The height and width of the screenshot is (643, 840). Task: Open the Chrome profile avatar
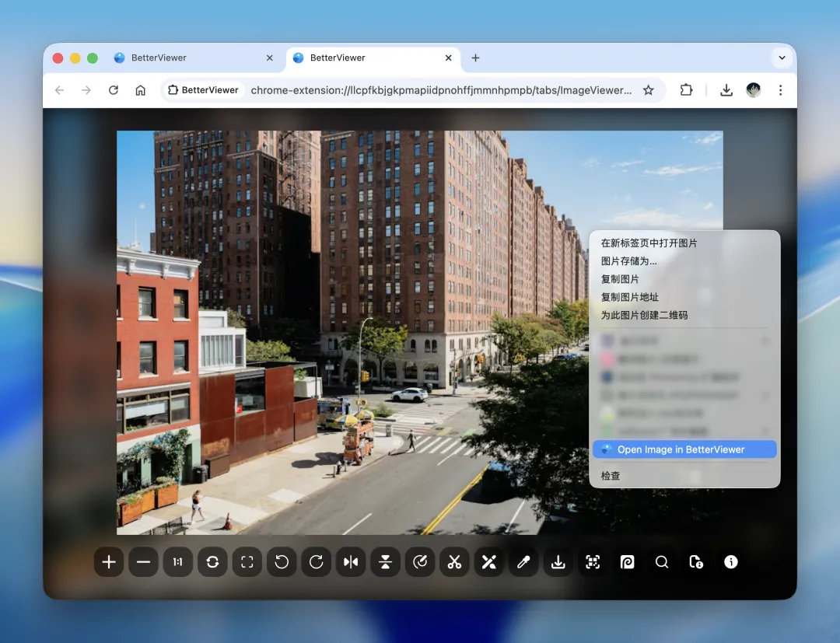tap(753, 90)
